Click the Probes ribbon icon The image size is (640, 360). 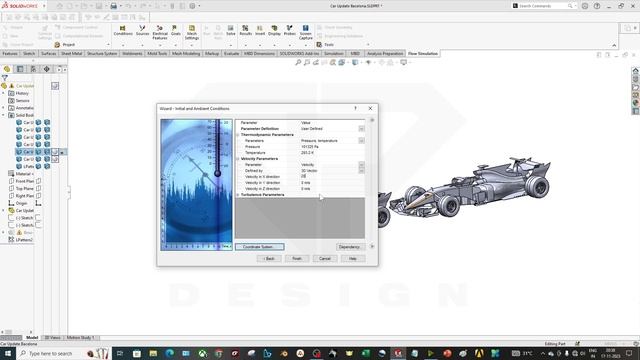tap(289, 31)
